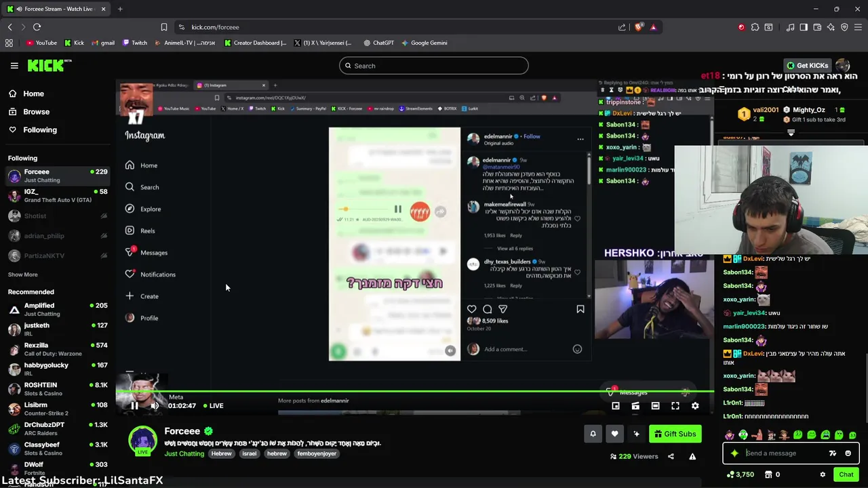Open the Kick sidebar hamburger menu

coord(14,66)
